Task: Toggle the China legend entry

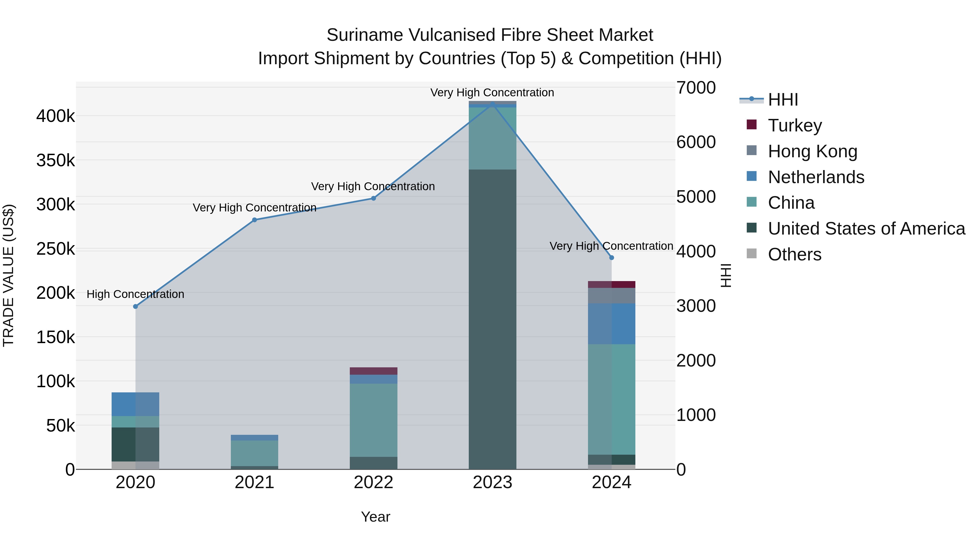Action: tap(780, 203)
